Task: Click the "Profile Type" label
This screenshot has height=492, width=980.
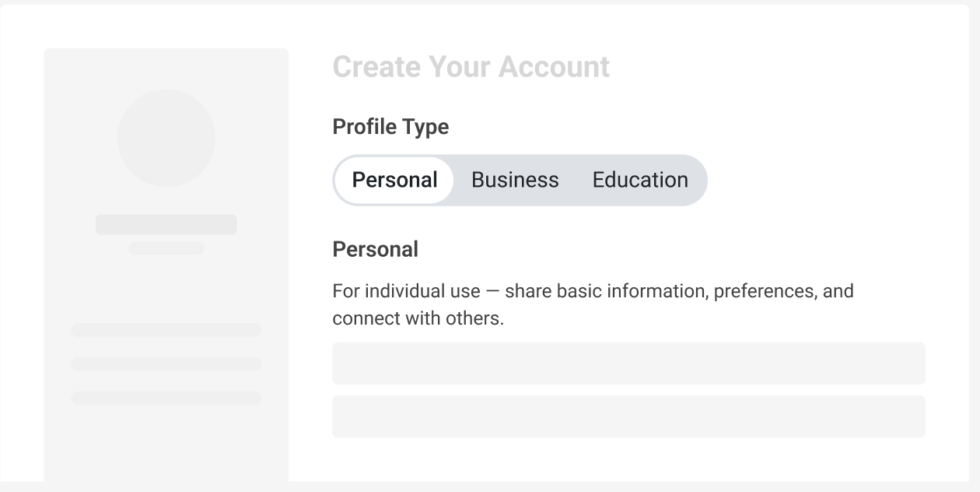Action: [390, 126]
